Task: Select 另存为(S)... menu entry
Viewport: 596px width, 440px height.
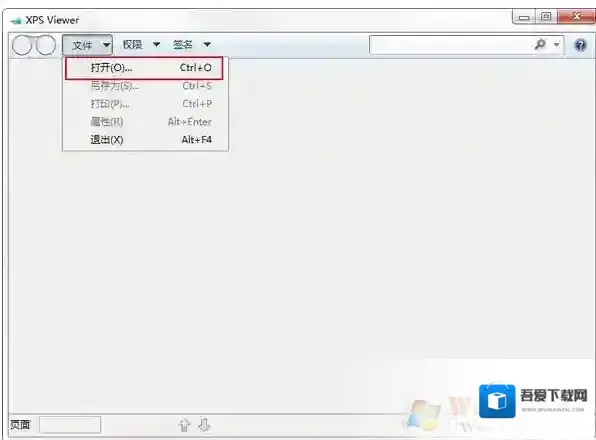Action: coord(145,86)
